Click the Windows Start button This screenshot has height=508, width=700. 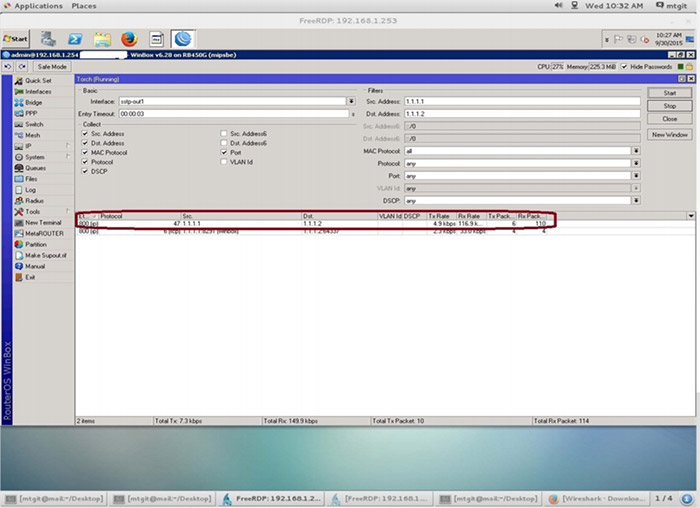coord(15,39)
